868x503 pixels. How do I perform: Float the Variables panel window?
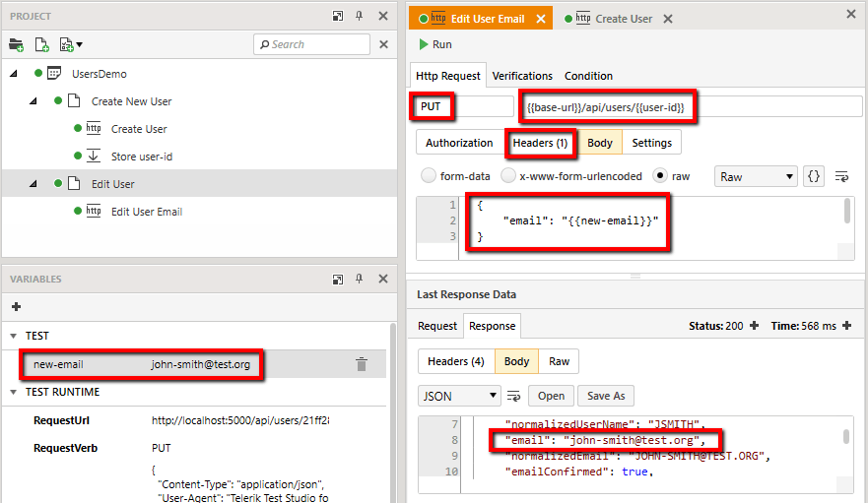(338, 279)
